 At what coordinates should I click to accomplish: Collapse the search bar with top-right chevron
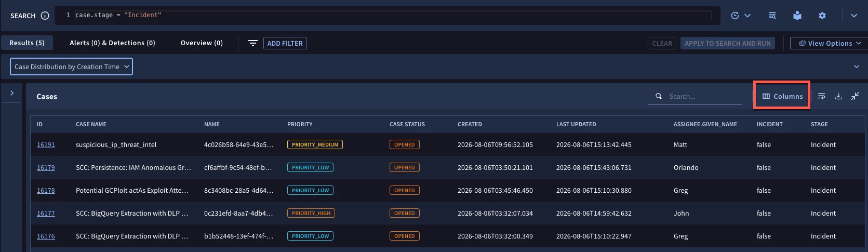coord(854,16)
